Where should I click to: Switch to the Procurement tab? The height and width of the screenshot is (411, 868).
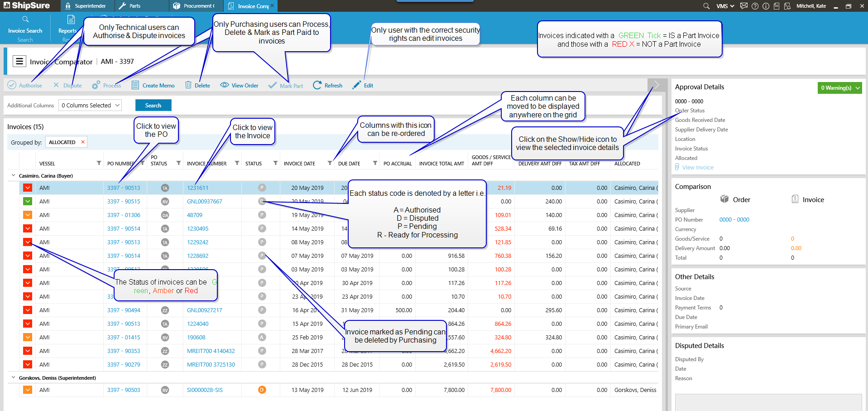195,6
